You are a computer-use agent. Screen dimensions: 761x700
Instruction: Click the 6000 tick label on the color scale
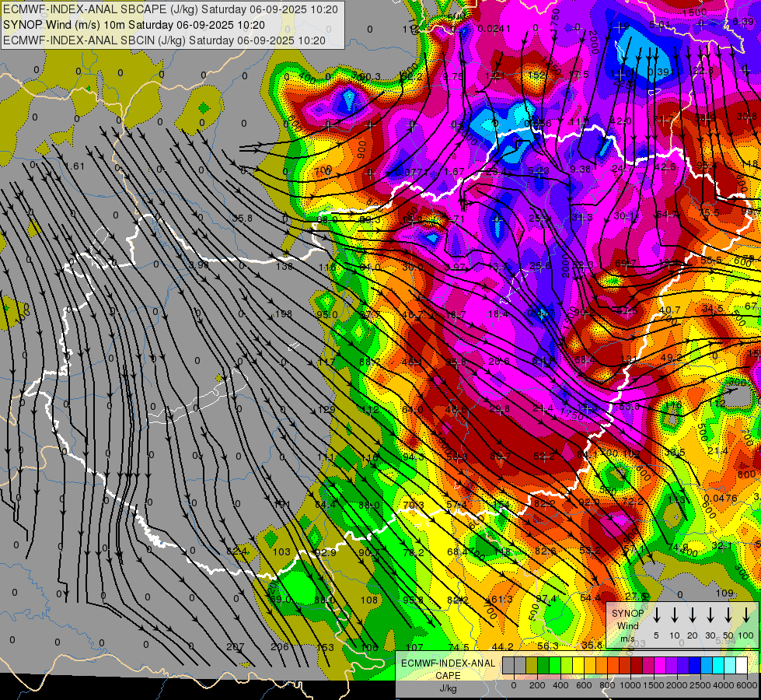[x=747, y=685]
